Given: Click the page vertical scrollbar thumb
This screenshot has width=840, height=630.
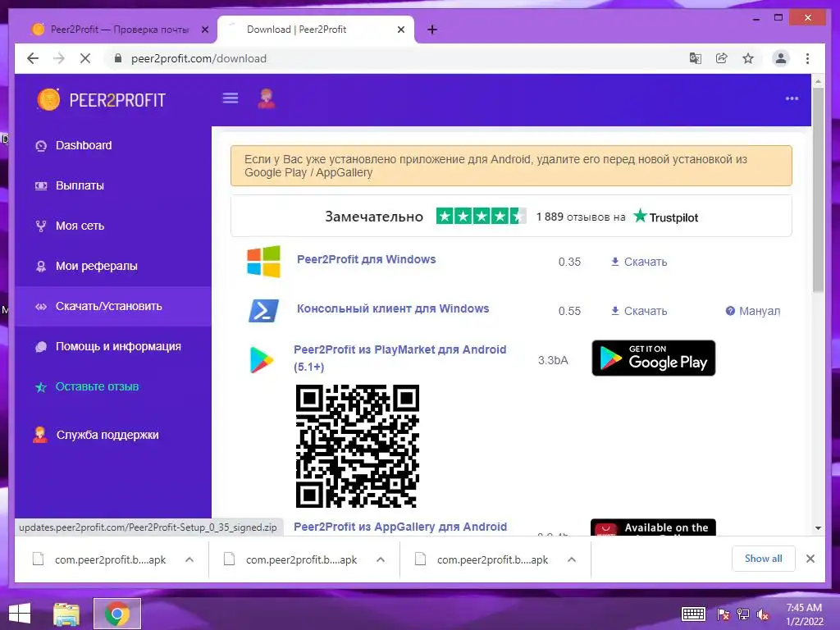Looking at the screenshot, I should [x=818, y=189].
